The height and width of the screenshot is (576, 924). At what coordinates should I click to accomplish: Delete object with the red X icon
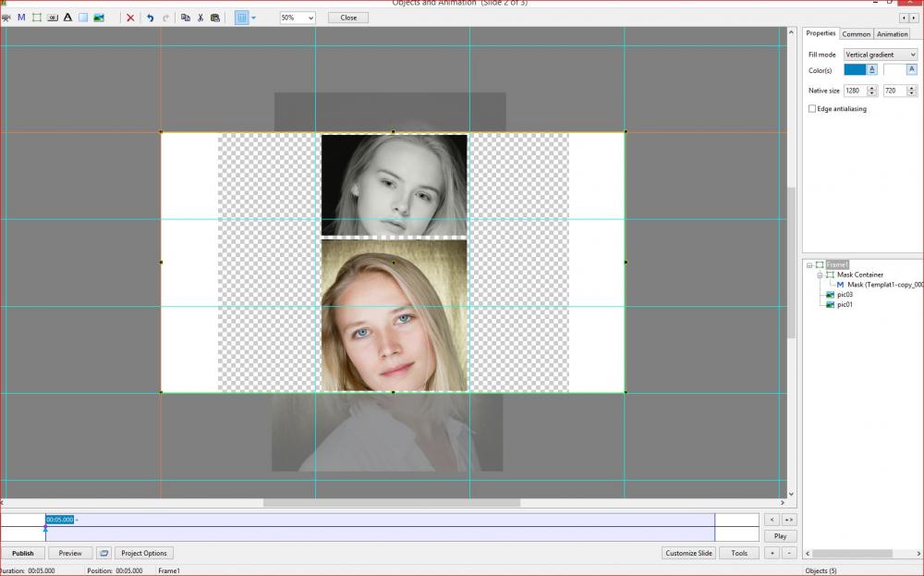coord(130,18)
